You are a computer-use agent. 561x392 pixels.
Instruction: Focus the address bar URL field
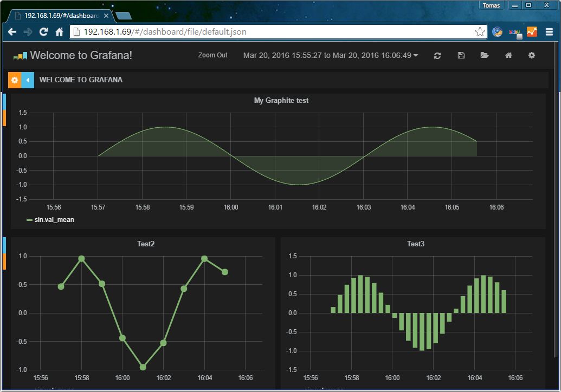(271, 32)
